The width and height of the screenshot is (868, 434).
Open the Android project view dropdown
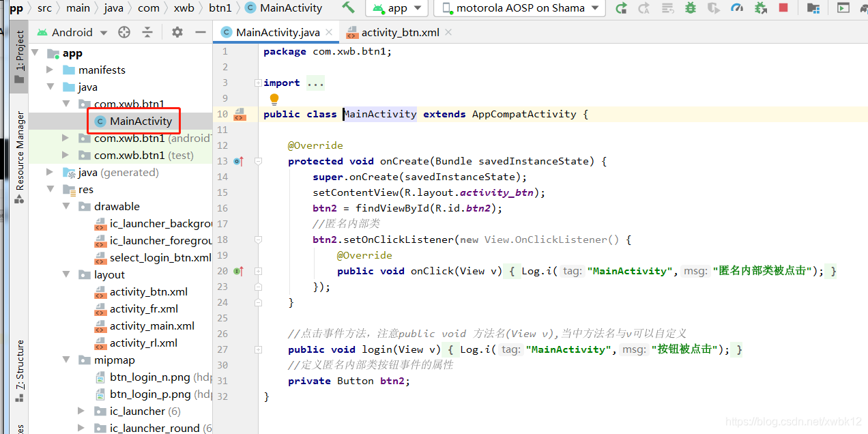[x=72, y=32]
